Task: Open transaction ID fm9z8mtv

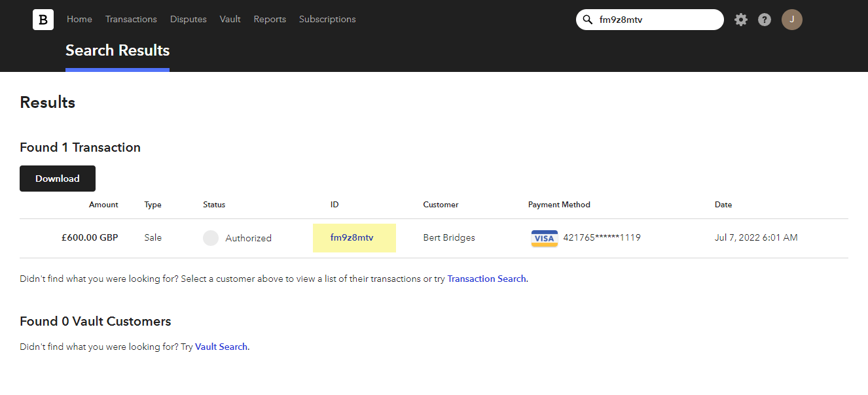Action: click(352, 238)
